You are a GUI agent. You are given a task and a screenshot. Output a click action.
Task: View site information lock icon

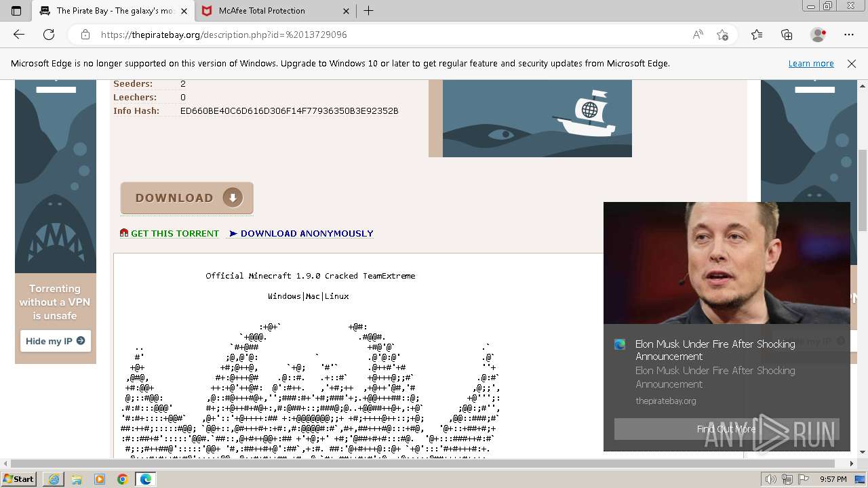point(85,35)
